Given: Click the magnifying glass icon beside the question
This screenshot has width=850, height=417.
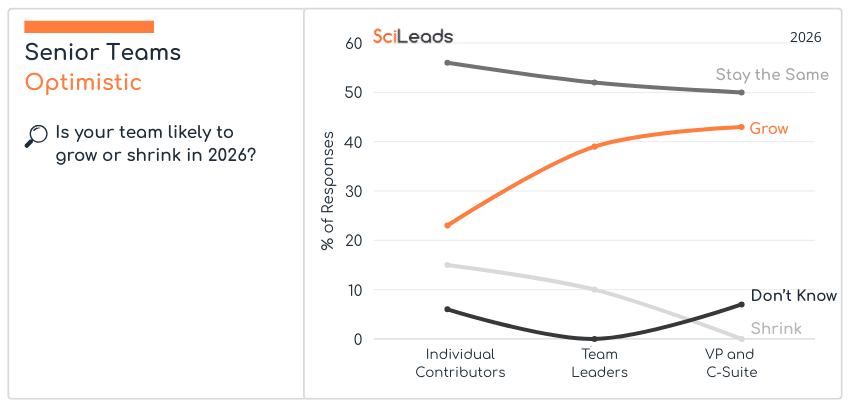Looking at the screenshot, I should (x=36, y=136).
